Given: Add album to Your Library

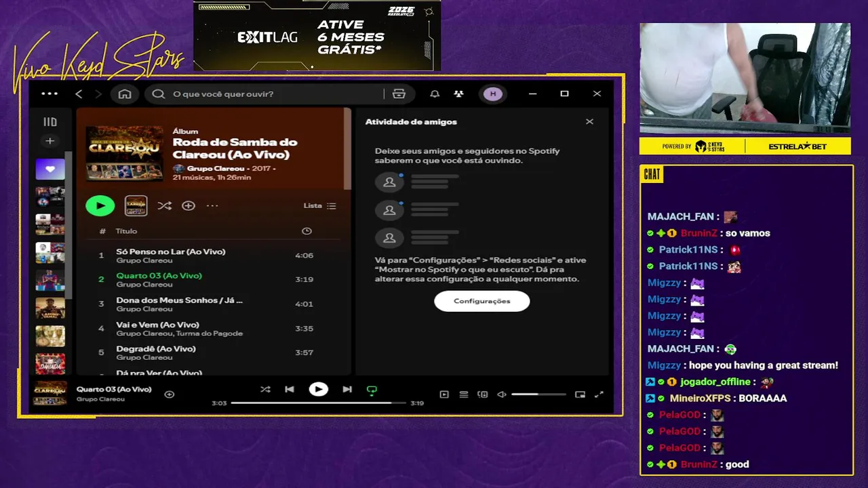Looking at the screenshot, I should [x=189, y=205].
